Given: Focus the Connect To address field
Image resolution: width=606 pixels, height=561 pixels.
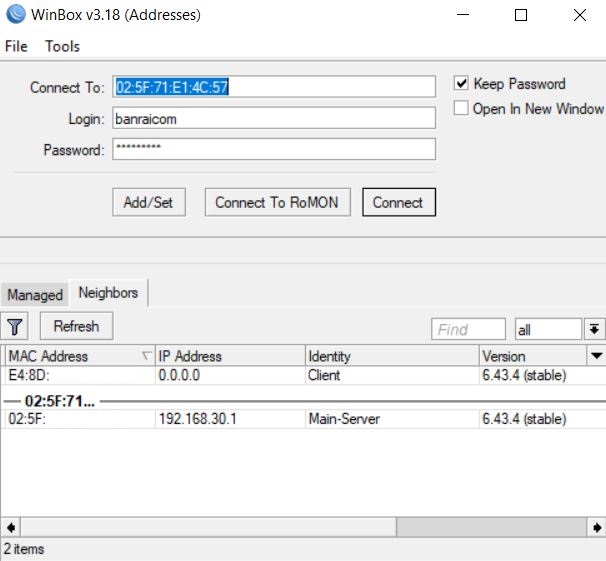Looking at the screenshot, I should point(274,87).
